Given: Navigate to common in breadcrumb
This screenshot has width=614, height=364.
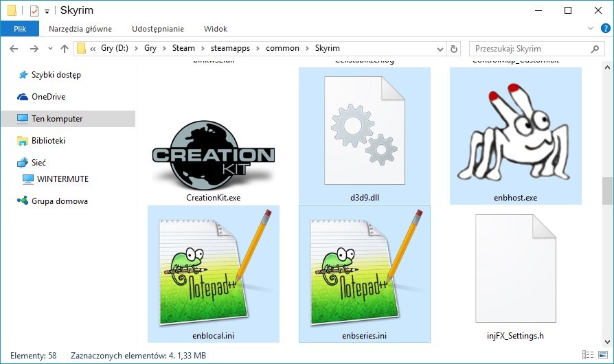Looking at the screenshot, I should coord(282,48).
